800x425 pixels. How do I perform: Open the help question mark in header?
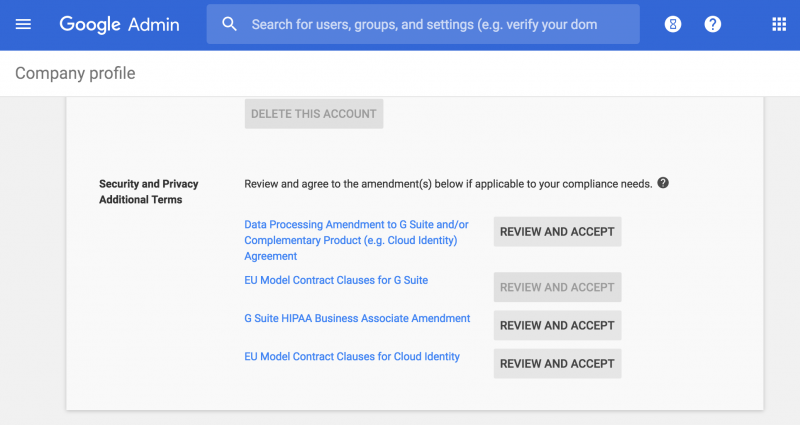pyautogui.click(x=712, y=24)
